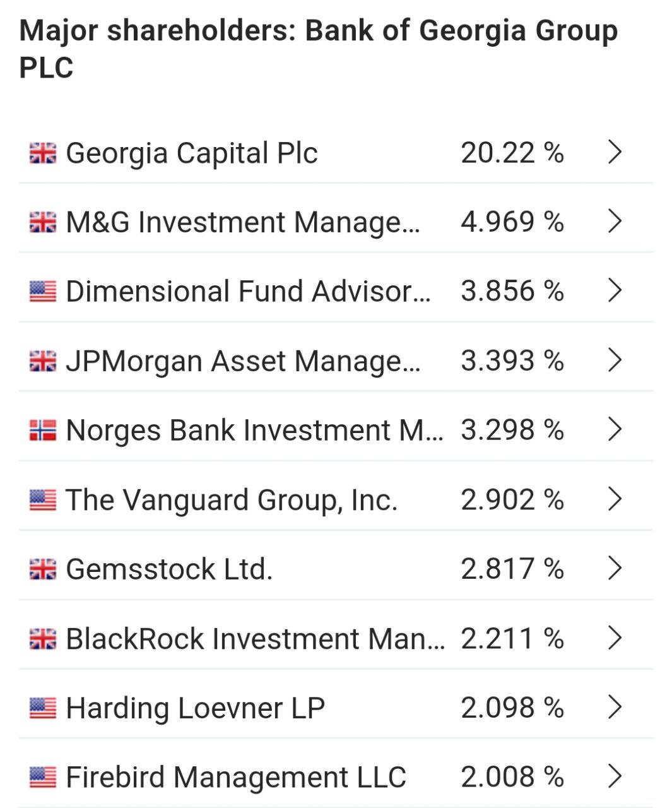Open the Firebird Management LLC row chevron

(x=615, y=776)
